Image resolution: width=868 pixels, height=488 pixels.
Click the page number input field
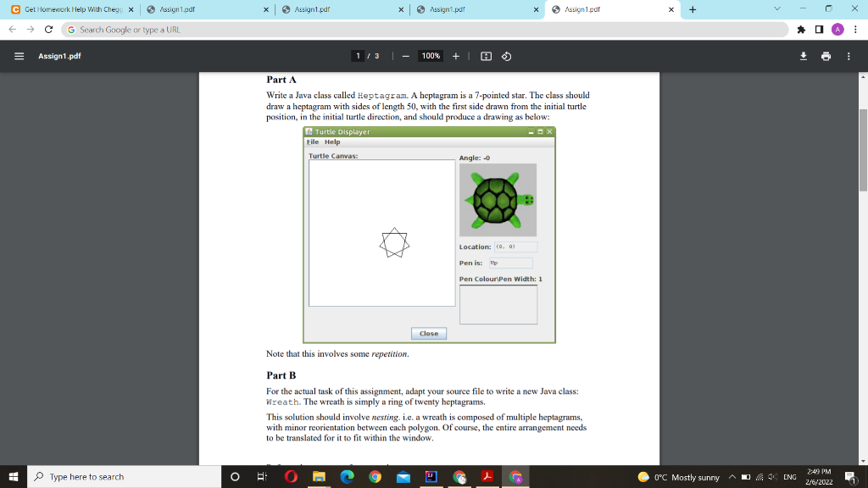(x=358, y=56)
